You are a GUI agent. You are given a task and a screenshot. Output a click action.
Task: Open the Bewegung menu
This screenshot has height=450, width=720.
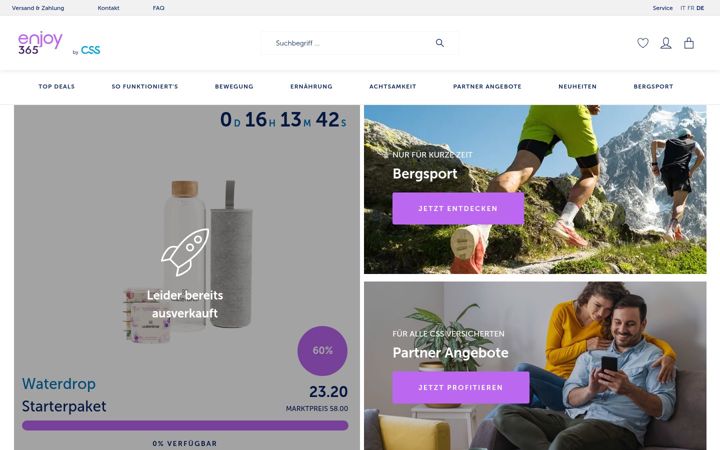(x=234, y=86)
